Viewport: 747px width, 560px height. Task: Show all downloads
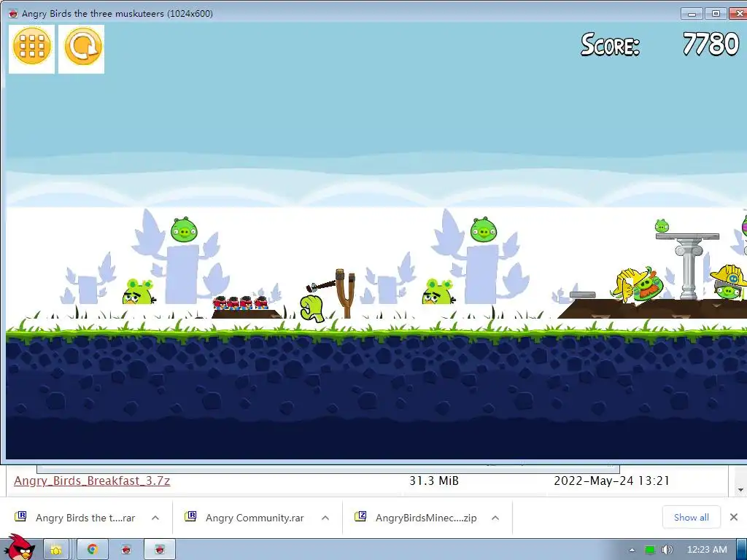[x=692, y=518]
